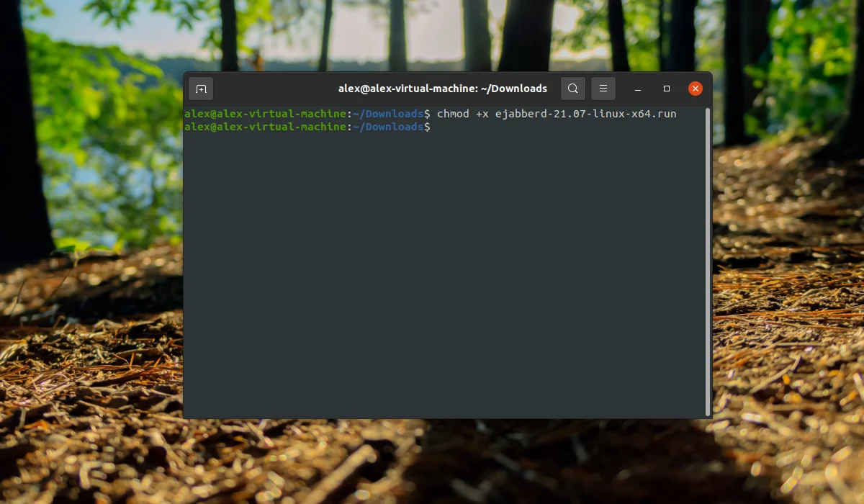
Task: Minimize the terminal window
Action: (x=638, y=89)
